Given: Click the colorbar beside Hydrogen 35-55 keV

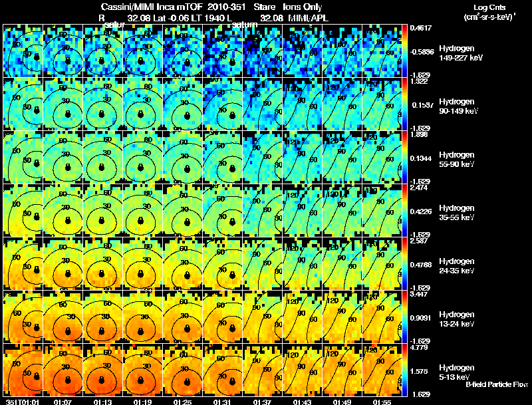Looking at the screenshot, I should [x=404, y=210].
